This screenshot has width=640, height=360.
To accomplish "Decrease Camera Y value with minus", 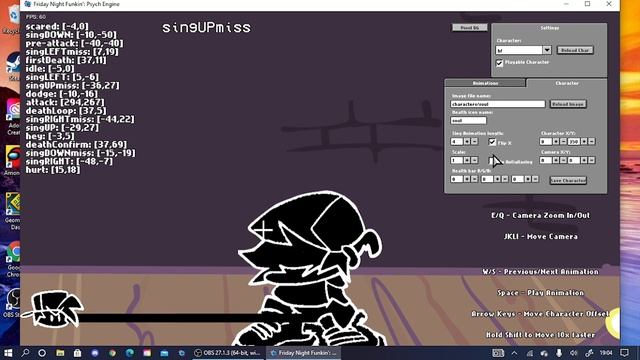I will tap(591, 160).
